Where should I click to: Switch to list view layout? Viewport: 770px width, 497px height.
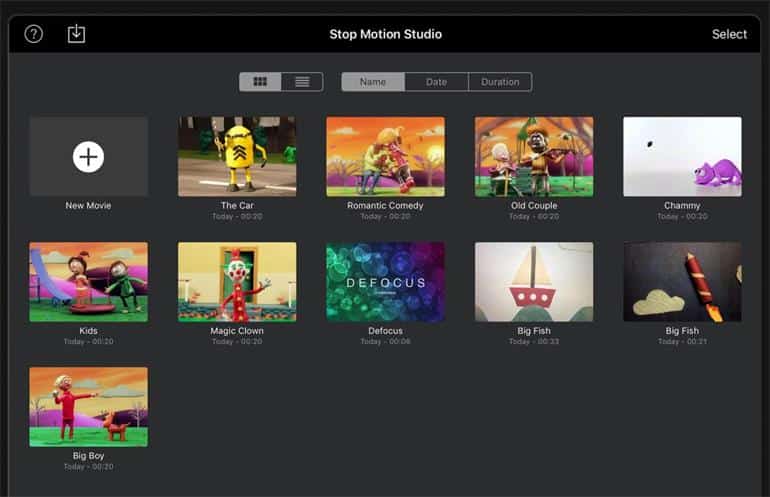[x=302, y=82]
